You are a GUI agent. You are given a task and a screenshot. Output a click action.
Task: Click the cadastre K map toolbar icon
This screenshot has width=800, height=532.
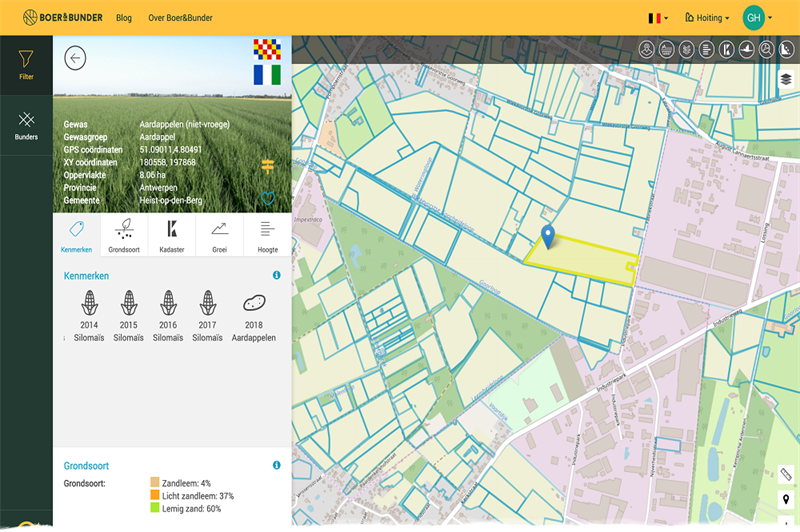[x=727, y=49]
